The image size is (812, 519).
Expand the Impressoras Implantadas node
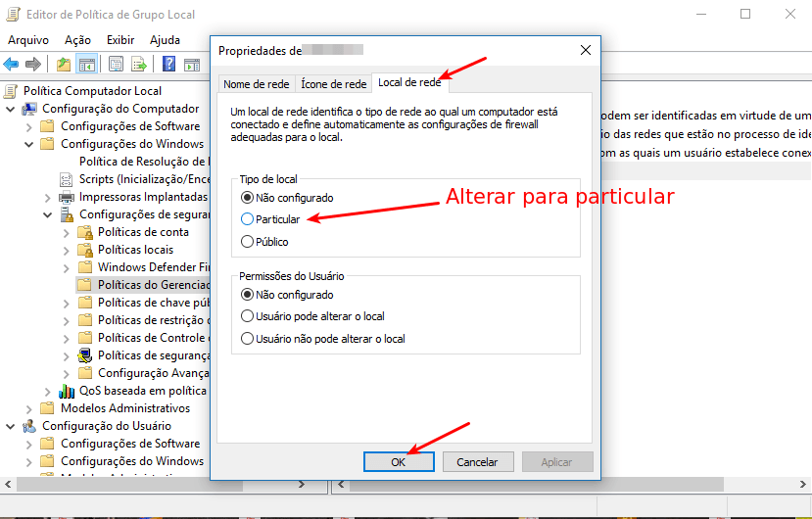(x=48, y=198)
